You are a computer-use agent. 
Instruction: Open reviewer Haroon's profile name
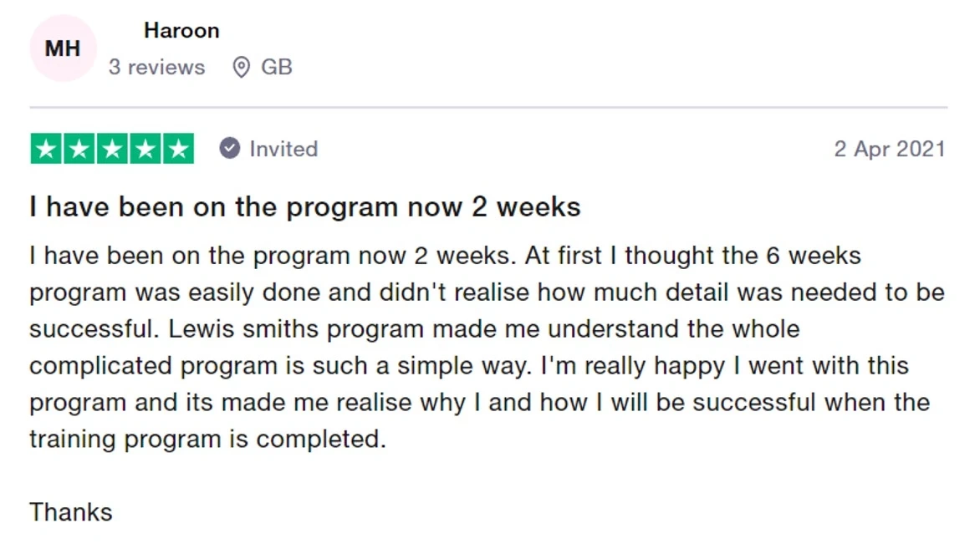(181, 31)
